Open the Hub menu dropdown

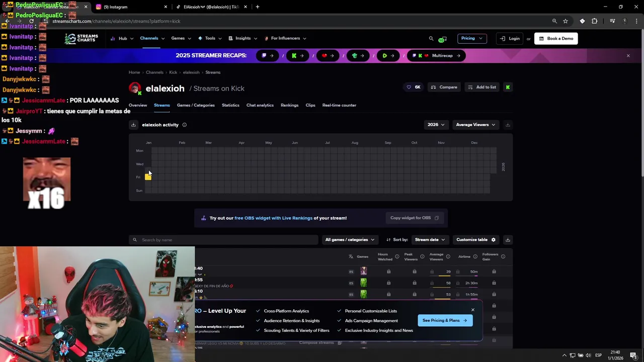[x=122, y=38]
